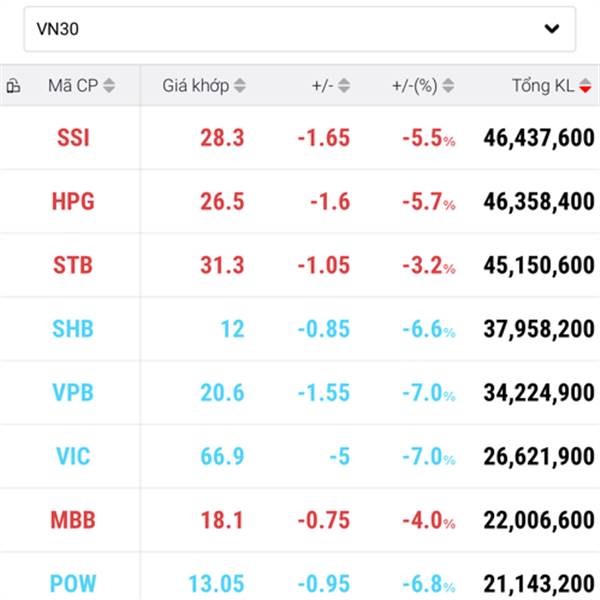Click the dropdown chevron arrow next to VN30
This screenshot has width=600, height=600.
pos(552,29)
